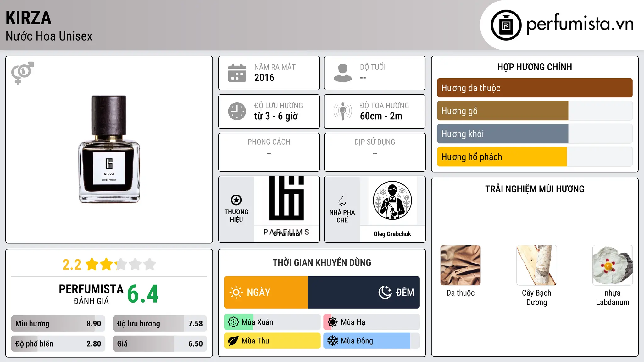Click the clock icon beside Độ lưu hương
The image size is (644, 362).
pos(237,111)
